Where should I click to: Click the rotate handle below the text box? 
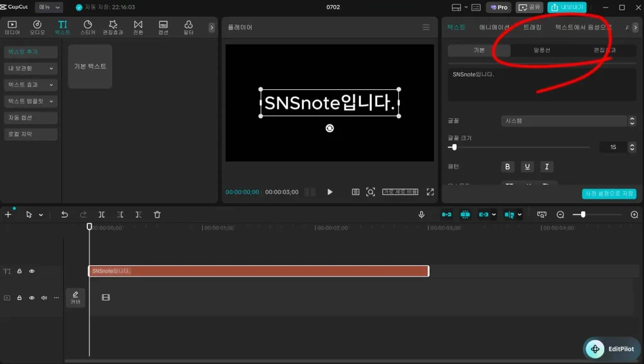330,128
